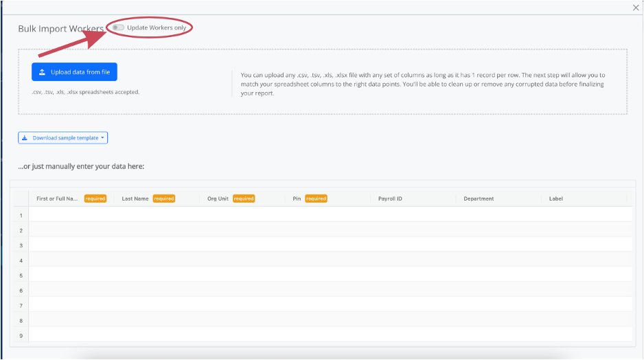Expand the Download sample template dropdown arrow
This screenshot has height=360, width=644.
click(103, 137)
